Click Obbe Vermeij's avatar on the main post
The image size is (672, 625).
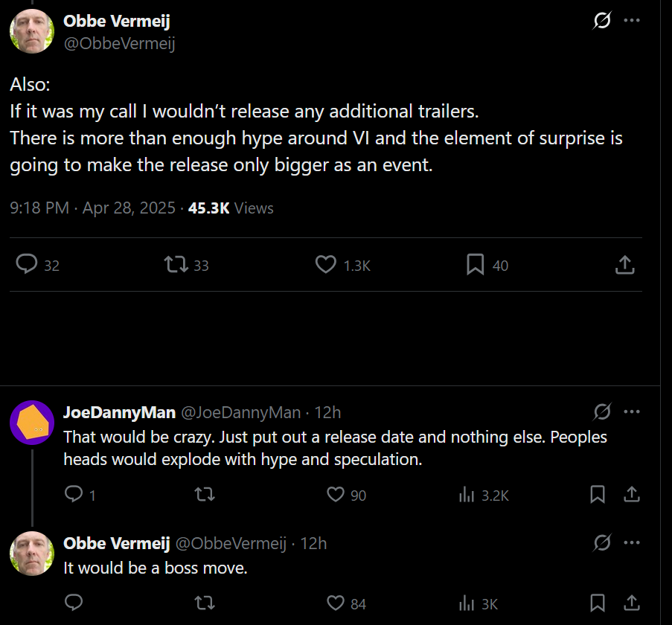[x=32, y=31]
